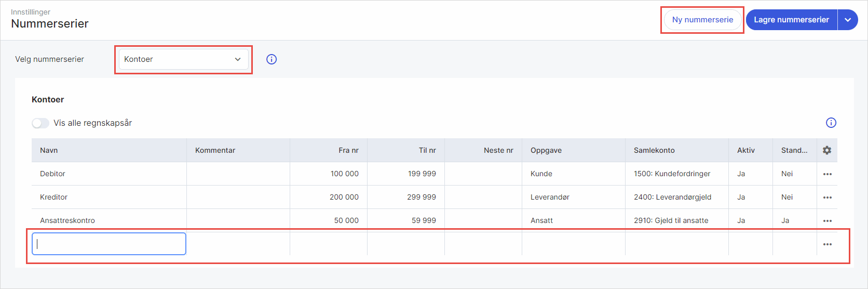Open table column settings gear icon
Image resolution: width=868 pixels, height=289 pixels.
[x=827, y=150]
